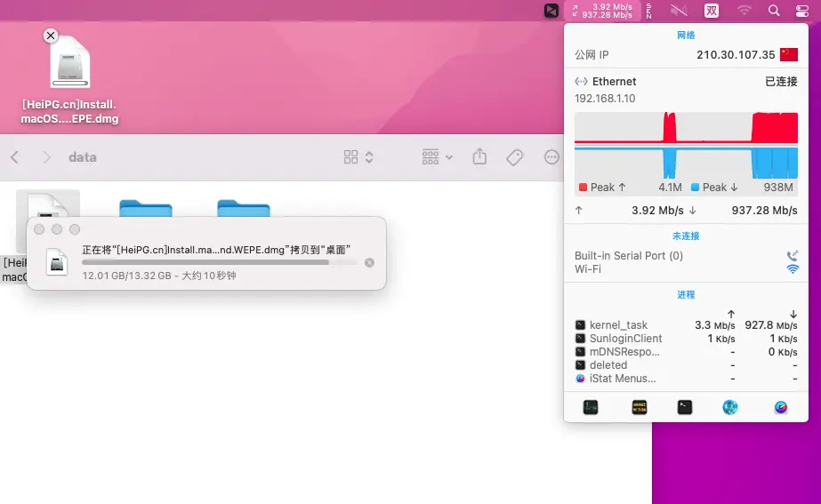Click the 未连接 section header
Viewport: 821px width, 504px height.
coord(686,236)
